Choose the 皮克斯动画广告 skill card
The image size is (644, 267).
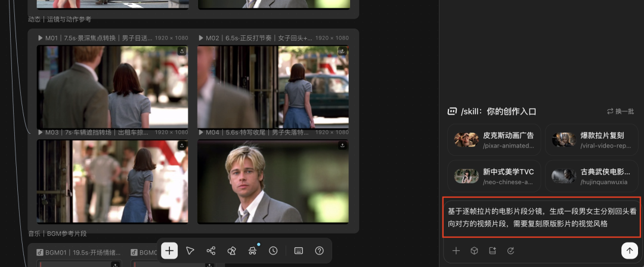(x=494, y=140)
